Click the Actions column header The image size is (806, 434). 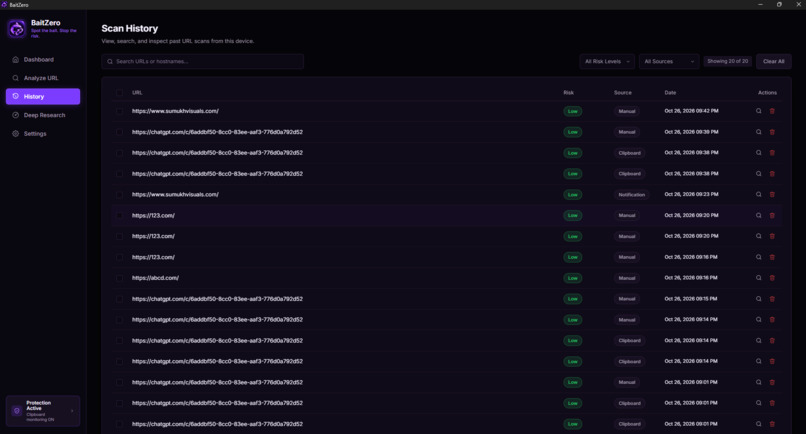coord(767,93)
